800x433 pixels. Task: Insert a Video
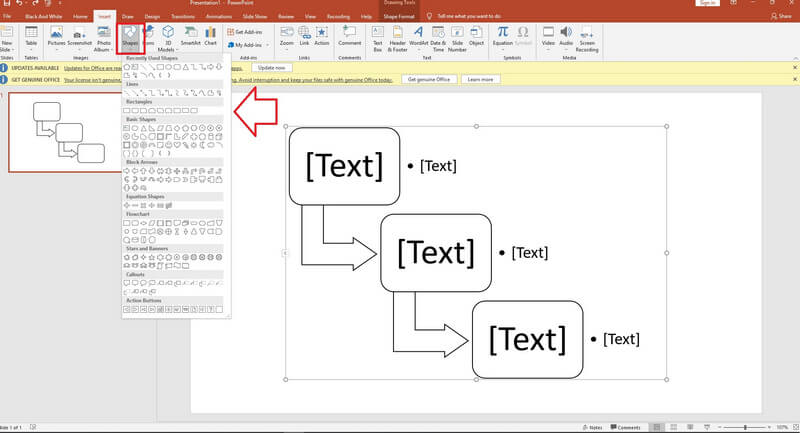[548, 37]
